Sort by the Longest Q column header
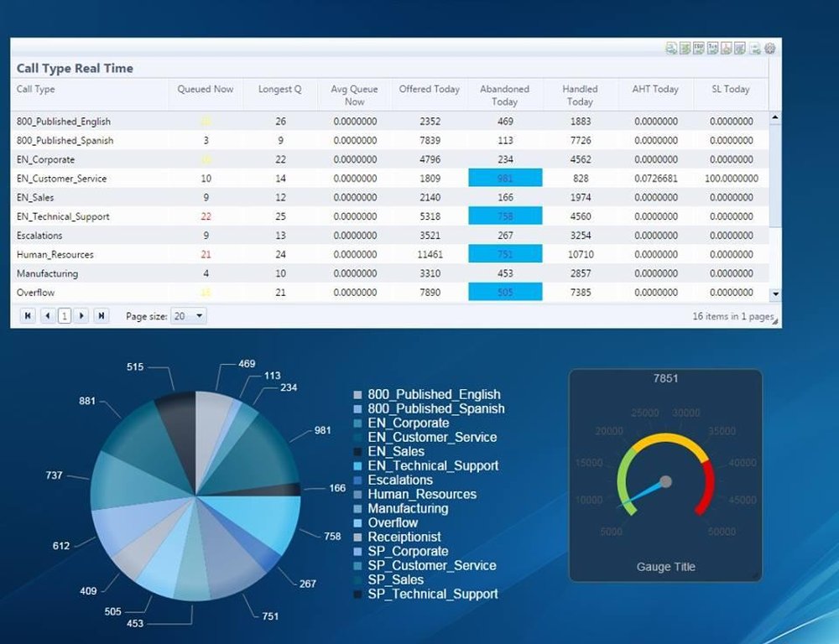Screen dimensions: 839x644 (280, 90)
